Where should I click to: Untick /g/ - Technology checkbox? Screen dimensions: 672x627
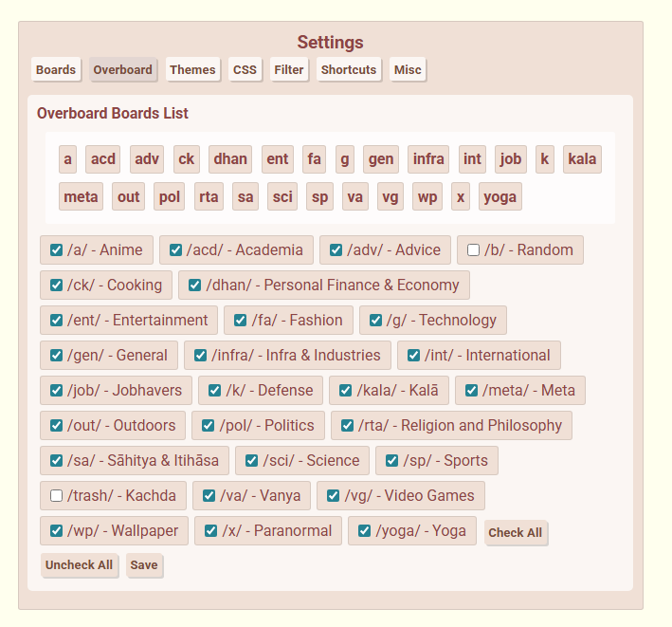pyautogui.click(x=376, y=321)
